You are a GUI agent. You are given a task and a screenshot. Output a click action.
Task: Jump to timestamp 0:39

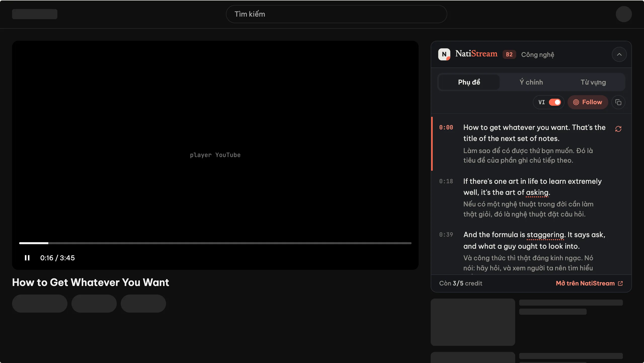(x=446, y=235)
